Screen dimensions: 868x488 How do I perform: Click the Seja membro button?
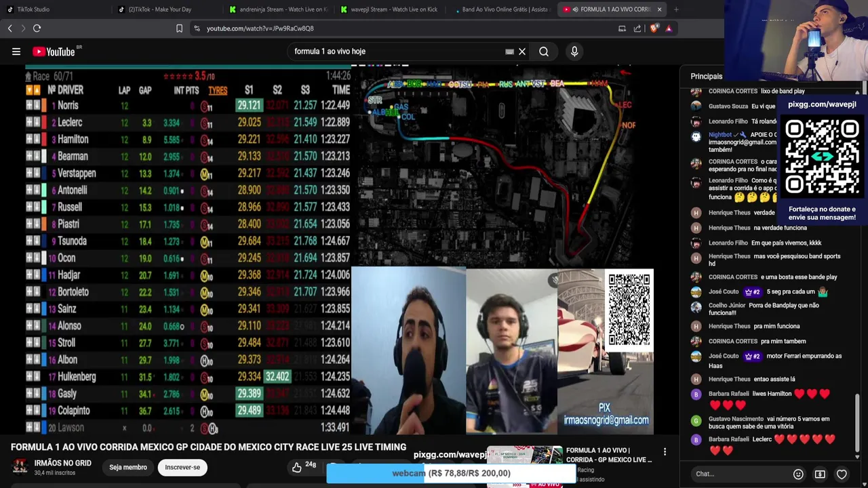click(128, 467)
